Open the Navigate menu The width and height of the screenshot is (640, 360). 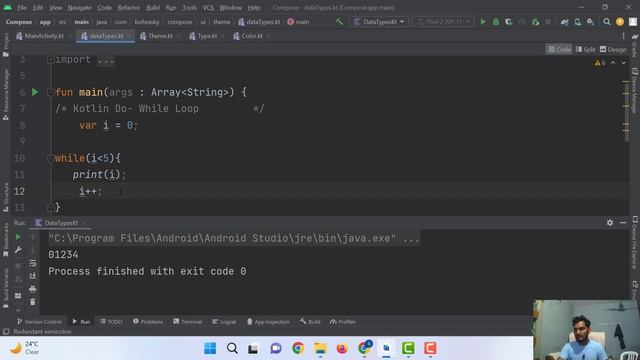79,8
